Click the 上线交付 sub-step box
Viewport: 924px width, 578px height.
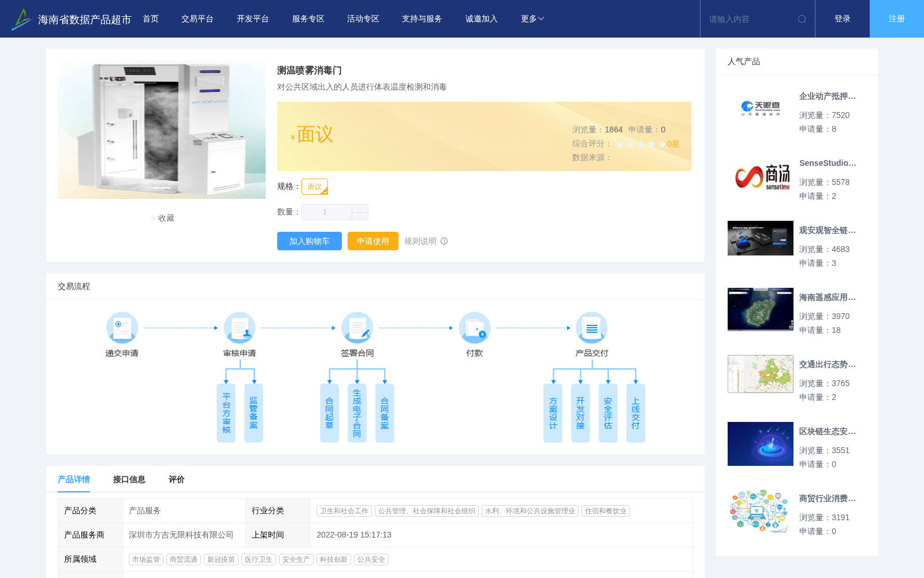coord(635,413)
